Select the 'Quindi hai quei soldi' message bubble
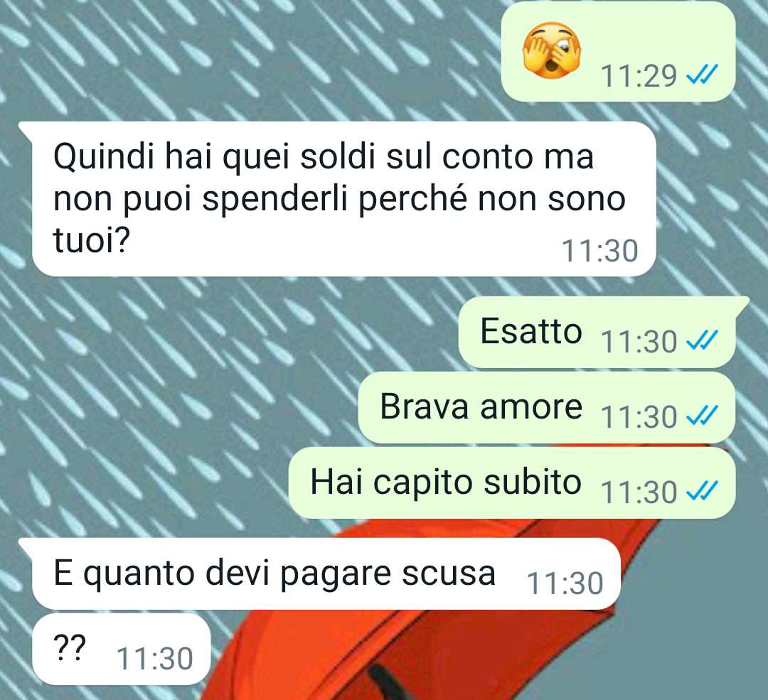The height and width of the screenshot is (700, 768). coord(343,199)
